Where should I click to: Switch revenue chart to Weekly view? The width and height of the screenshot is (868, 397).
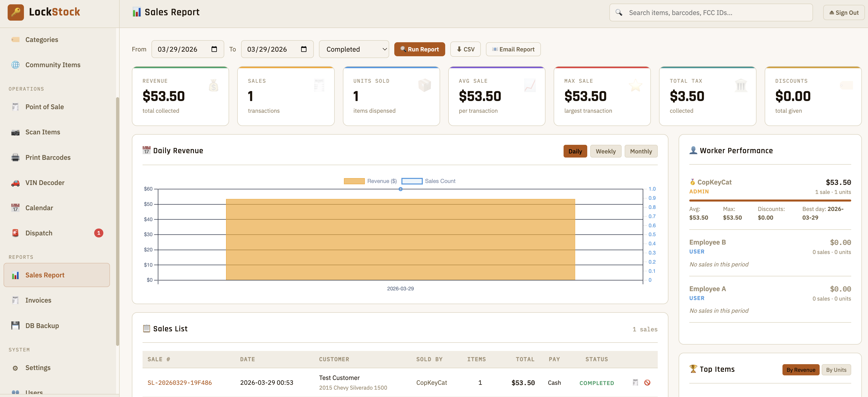pyautogui.click(x=606, y=151)
